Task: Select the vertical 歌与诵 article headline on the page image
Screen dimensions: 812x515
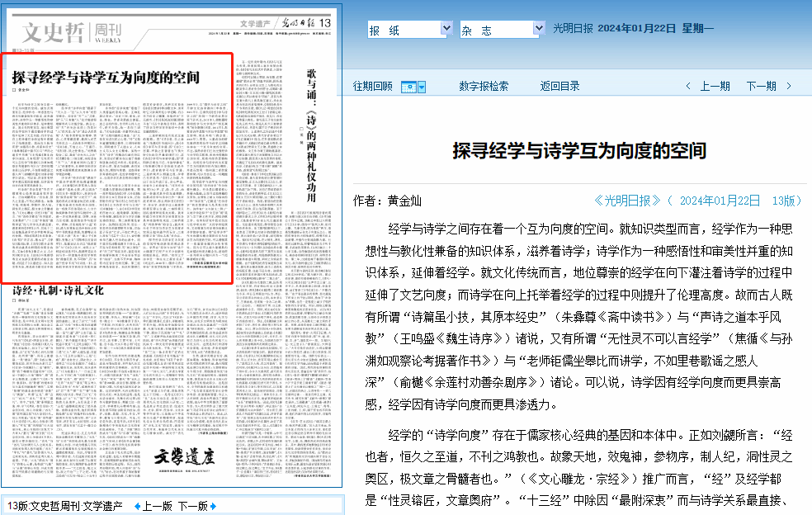Action: coord(311,135)
